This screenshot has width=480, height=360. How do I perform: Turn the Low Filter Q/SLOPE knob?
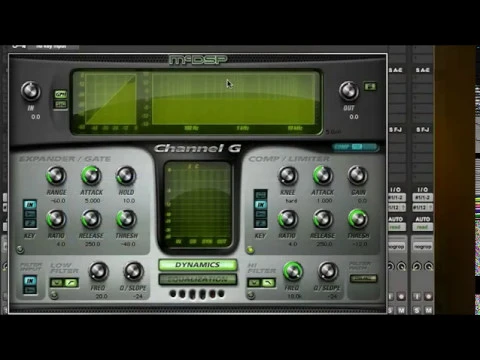133,271
